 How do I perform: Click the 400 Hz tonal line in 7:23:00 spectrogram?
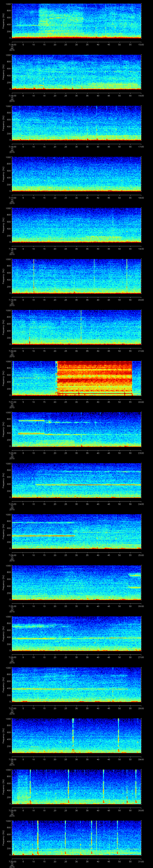click(x=88, y=484)
